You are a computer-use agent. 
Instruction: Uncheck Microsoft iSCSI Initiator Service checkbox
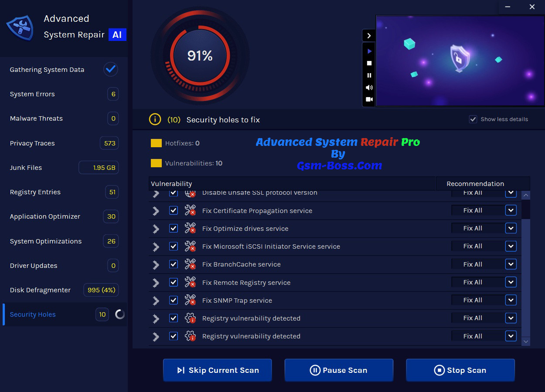pos(174,246)
